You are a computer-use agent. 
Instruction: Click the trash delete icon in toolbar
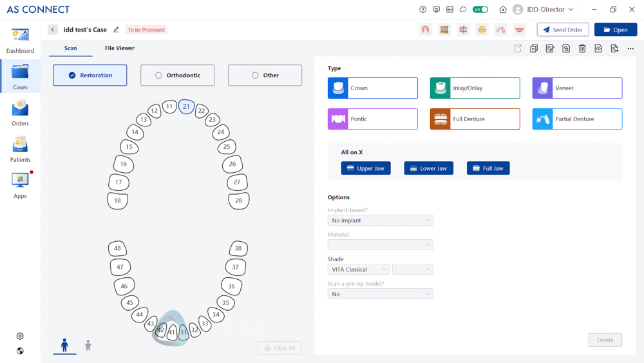(x=582, y=49)
